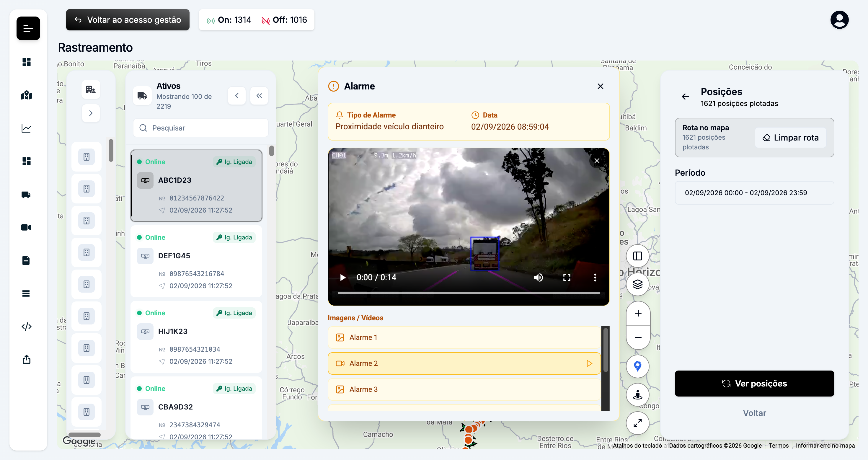Go back with the arrow beside Posições
This screenshot has width=868, height=460.
[685, 97]
